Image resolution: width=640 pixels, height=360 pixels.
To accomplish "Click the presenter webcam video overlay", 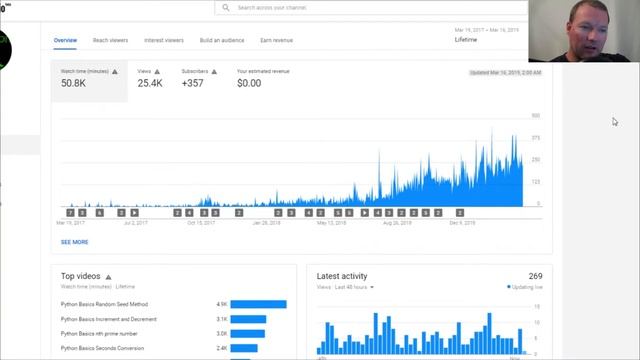I will [x=584, y=31].
